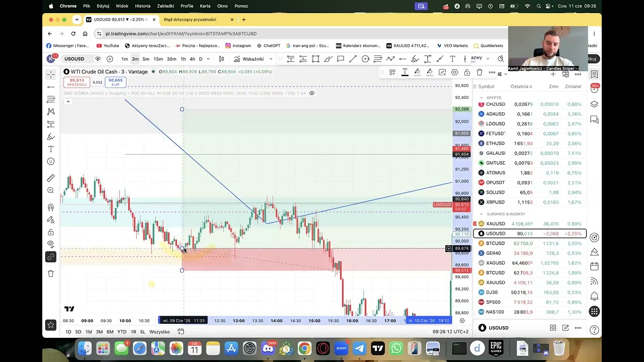The width and height of the screenshot is (644, 362).
Task: Select the zoom in tool
Action: tap(51, 191)
